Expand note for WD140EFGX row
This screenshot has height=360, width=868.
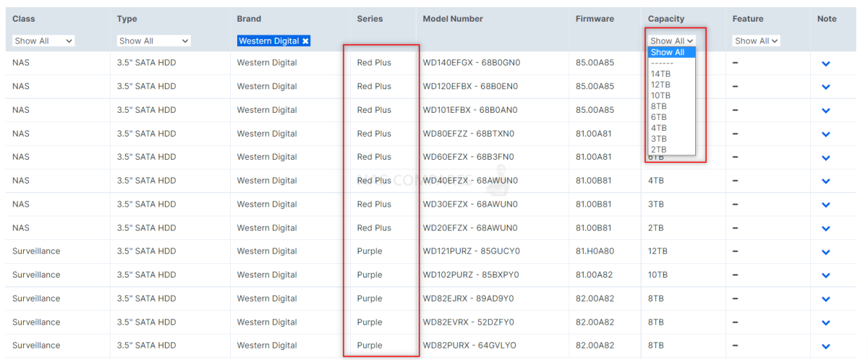[826, 64]
